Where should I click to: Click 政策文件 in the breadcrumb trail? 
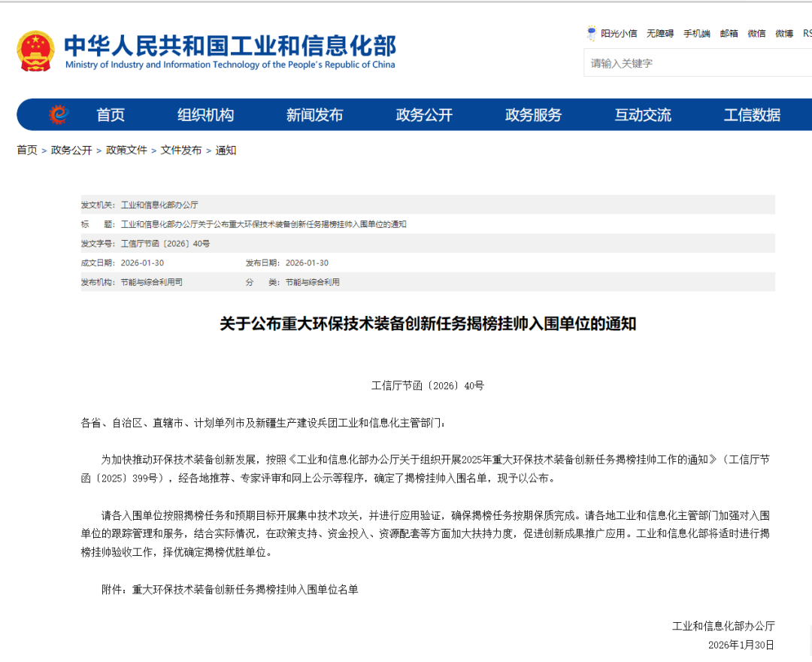point(125,150)
